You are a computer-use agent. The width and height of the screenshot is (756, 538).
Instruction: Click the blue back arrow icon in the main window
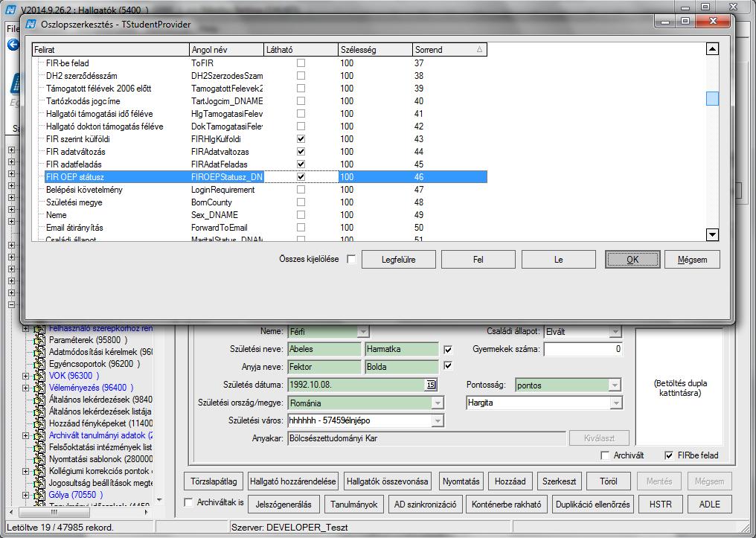(x=13, y=45)
